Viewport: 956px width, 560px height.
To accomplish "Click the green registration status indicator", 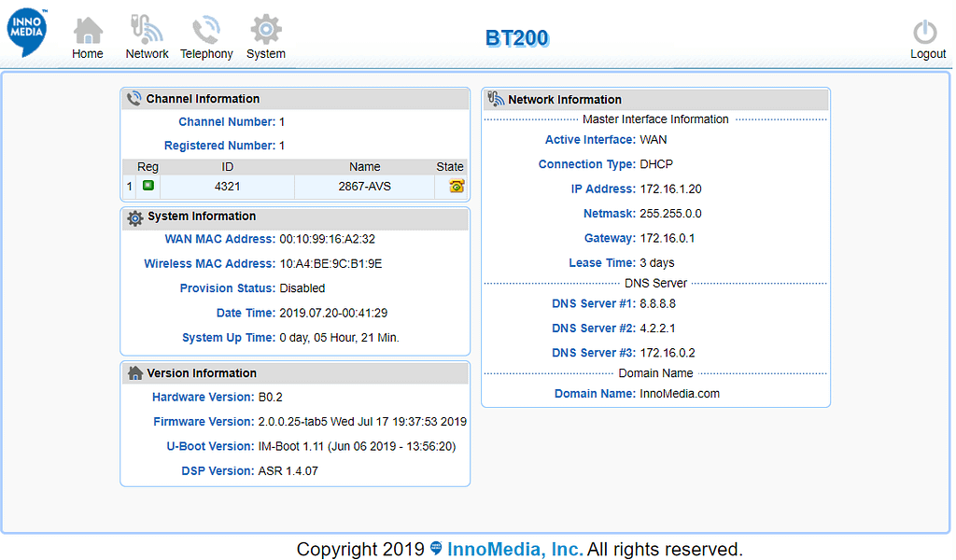I will tap(148, 185).
